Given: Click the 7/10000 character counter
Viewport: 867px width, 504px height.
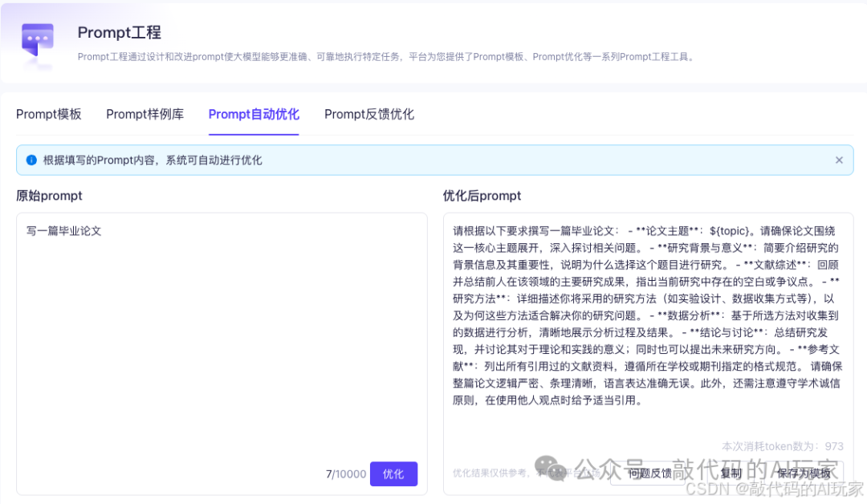Looking at the screenshot, I should click(345, 474).
